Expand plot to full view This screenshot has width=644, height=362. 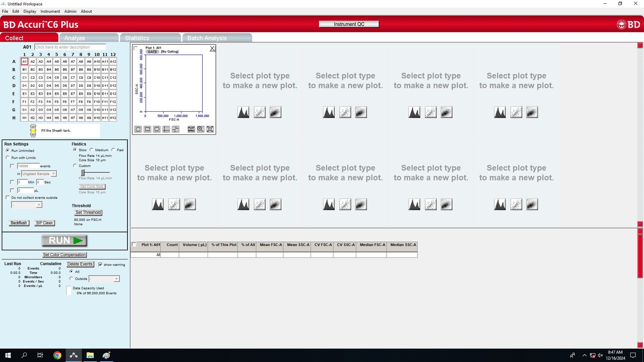(x=210, y=129)
